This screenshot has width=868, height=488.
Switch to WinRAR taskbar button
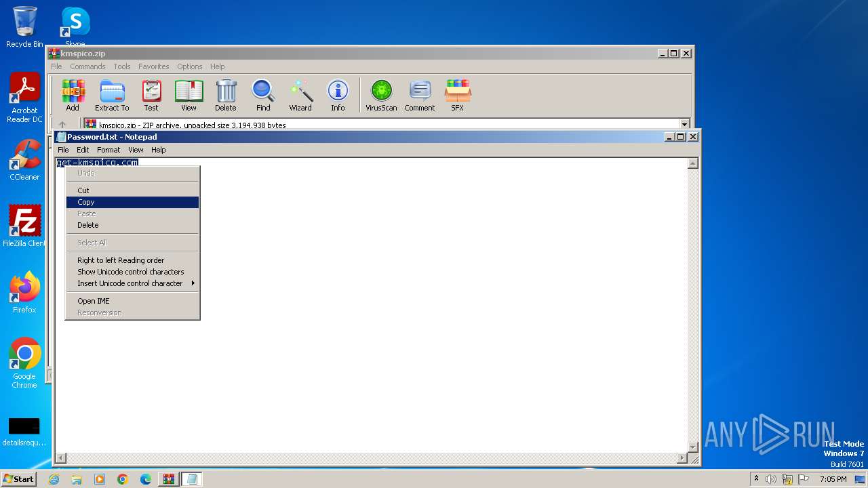coord(169,479)
